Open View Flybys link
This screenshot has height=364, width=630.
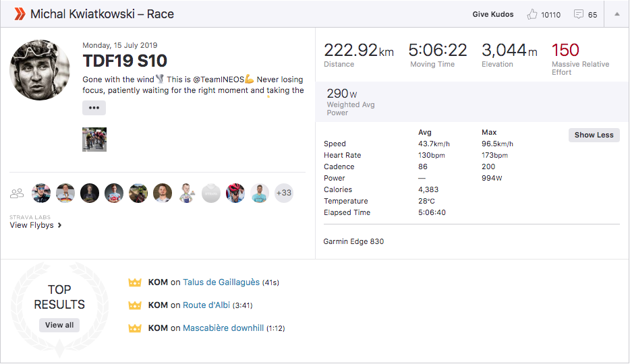coord(35,225)
